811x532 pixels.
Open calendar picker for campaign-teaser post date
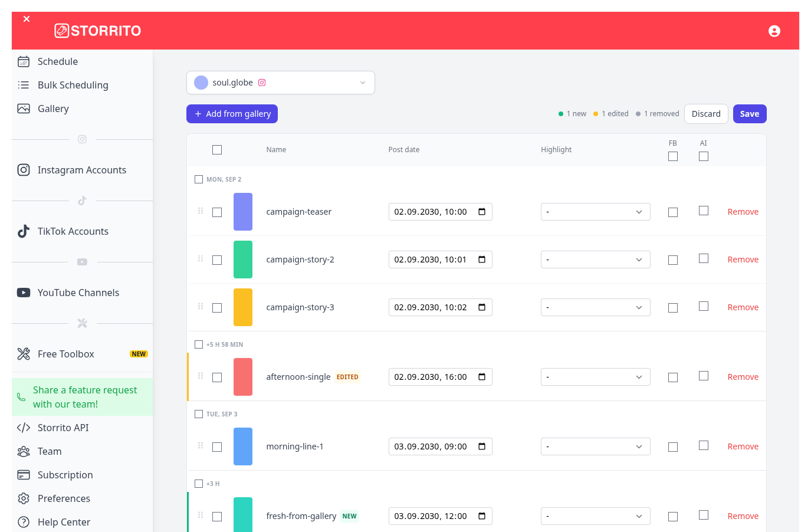482,212
